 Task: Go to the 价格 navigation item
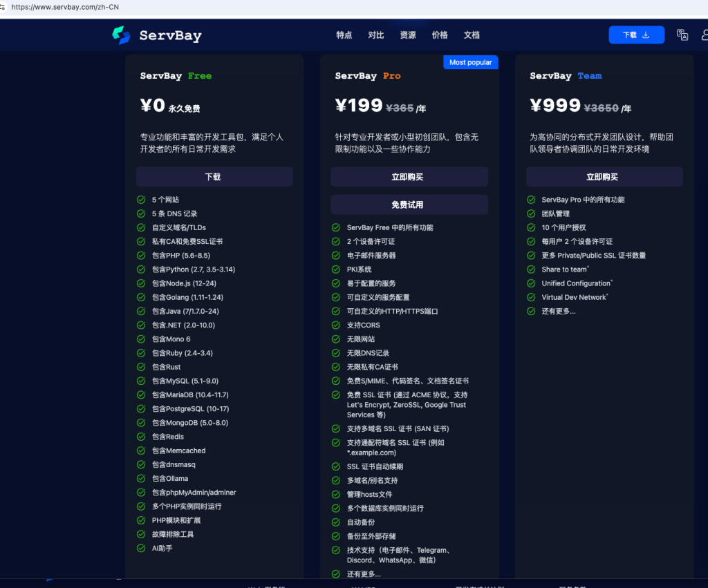coord(439,35)
